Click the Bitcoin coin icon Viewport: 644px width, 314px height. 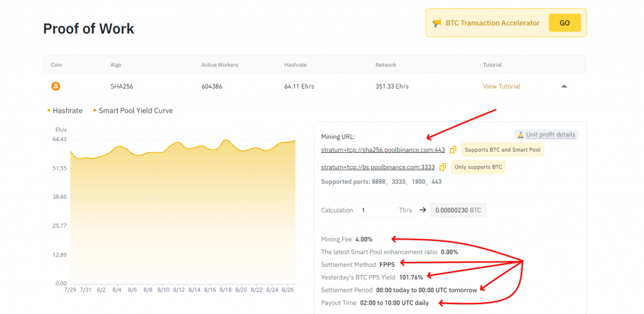tap(55, 86)
